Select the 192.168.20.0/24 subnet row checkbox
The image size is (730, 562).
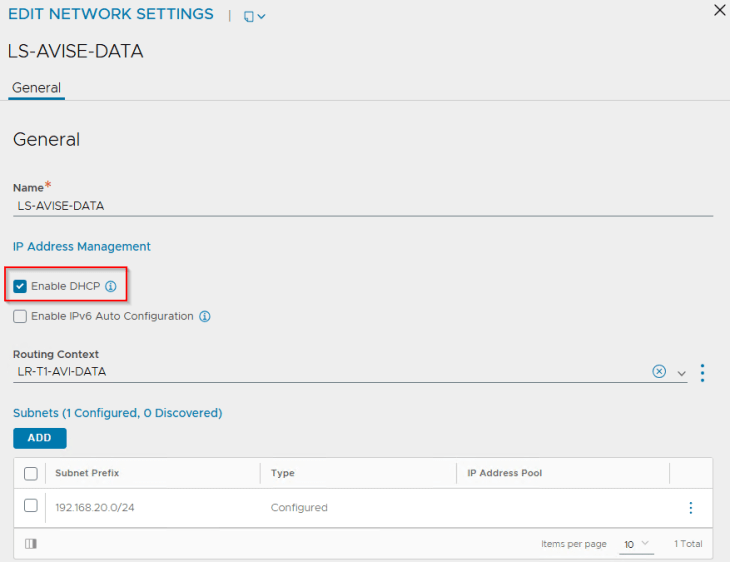(31, 507)
